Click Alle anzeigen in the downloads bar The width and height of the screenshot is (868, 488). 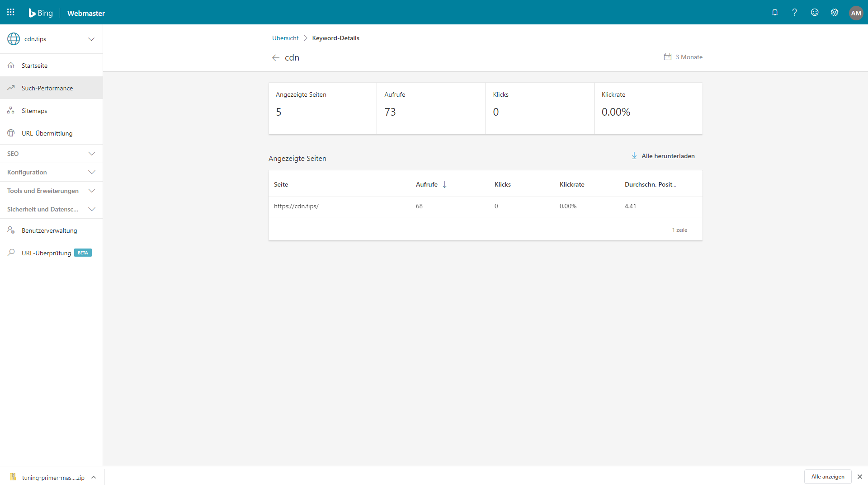pyautogui.click(x=827, y=477)
